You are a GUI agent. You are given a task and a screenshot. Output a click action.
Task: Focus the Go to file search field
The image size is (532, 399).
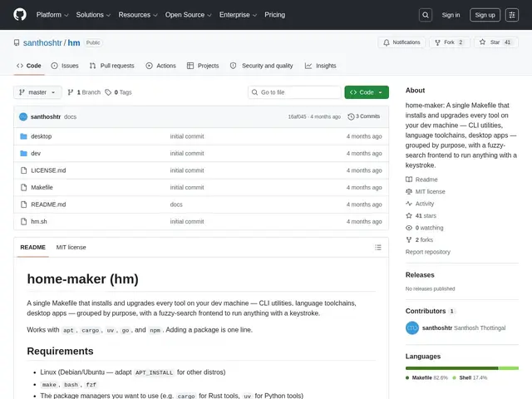[294, 92]
